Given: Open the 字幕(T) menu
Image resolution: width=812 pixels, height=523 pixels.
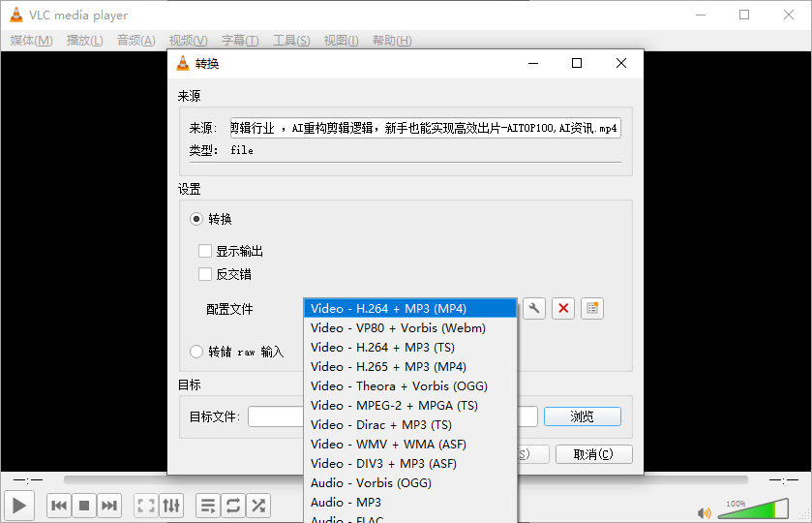Looking at the screenshot, I should [x=240, y=41].
